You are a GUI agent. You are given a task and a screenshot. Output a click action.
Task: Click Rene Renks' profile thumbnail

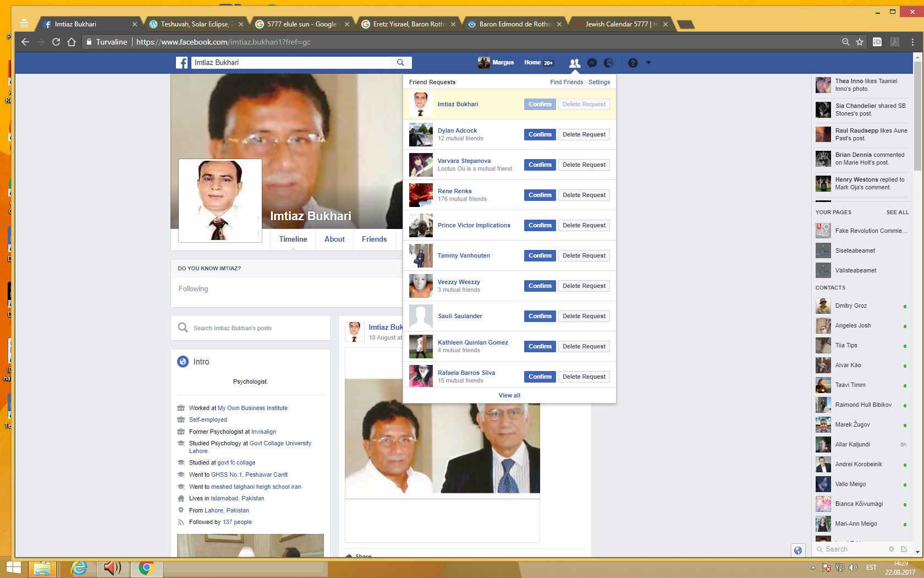point(421,195)
